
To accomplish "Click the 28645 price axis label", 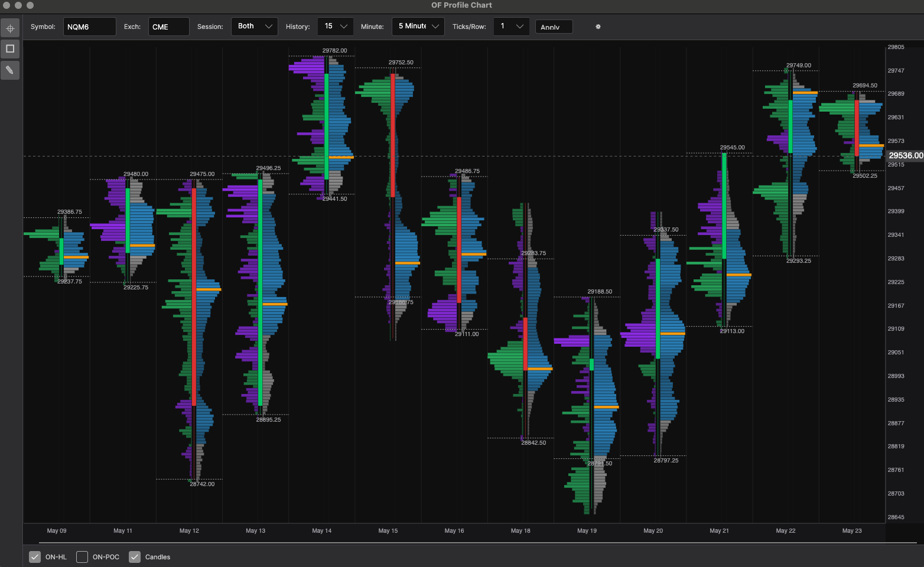I will click(x=896, y=517).
